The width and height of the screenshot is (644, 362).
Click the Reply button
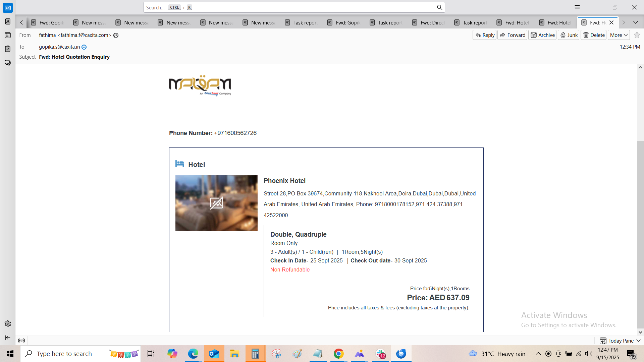click(x=485, y=35)
